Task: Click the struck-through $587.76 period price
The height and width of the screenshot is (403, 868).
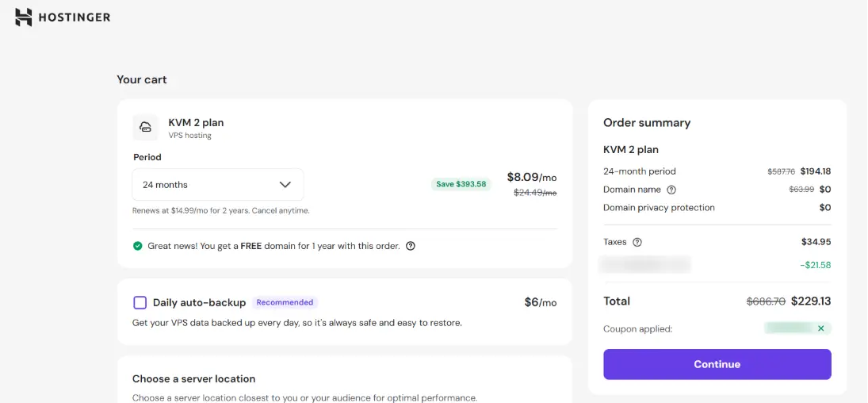Action: (x=781, y=172)
